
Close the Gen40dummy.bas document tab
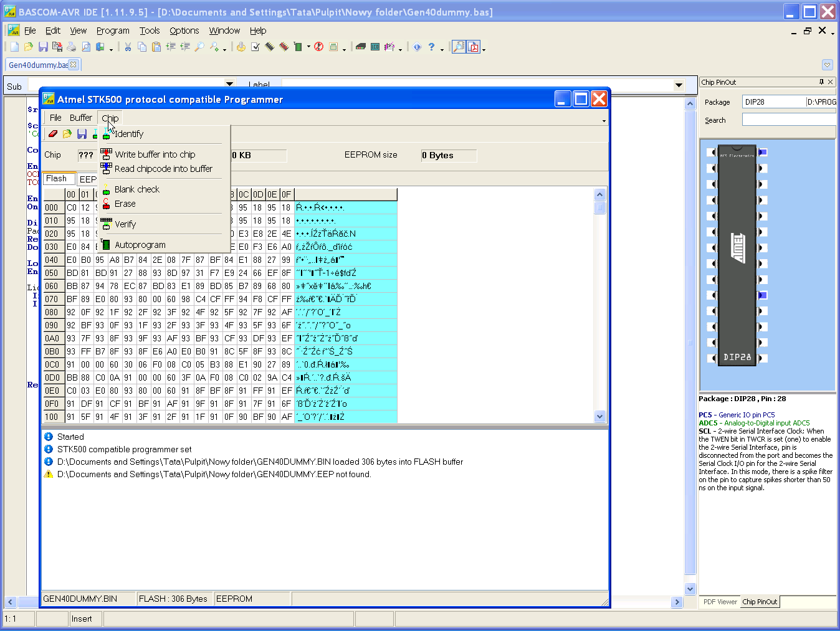[x=74, y=65]
